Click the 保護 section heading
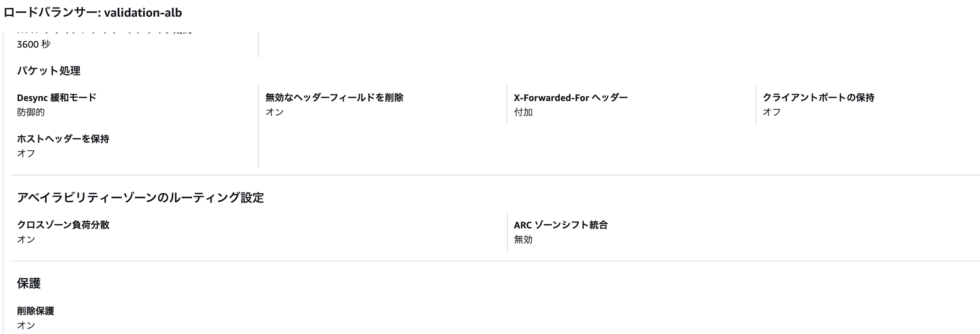The height and width of the screenshot is (334, 980). coord(29,283)
